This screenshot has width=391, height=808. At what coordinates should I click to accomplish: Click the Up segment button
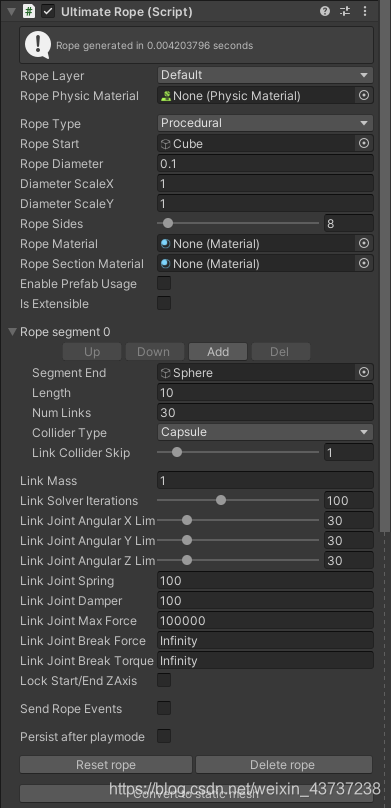click(92, 351)
